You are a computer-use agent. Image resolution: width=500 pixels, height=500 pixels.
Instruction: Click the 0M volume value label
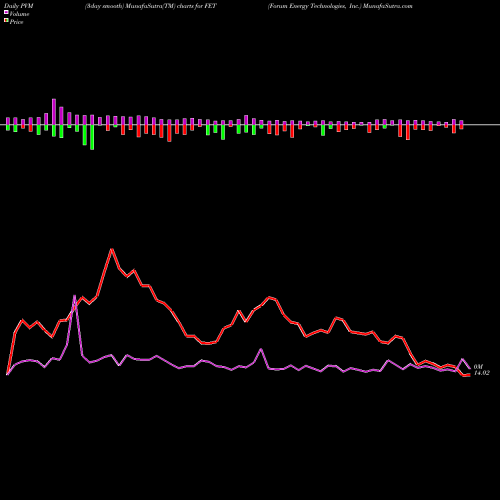pyautogui.click(x=478, y=367)
